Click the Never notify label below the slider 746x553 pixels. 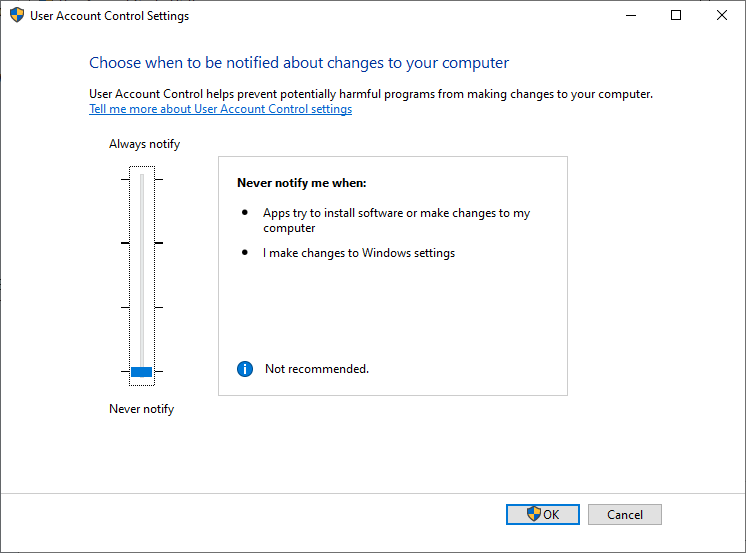click(141, 409)
